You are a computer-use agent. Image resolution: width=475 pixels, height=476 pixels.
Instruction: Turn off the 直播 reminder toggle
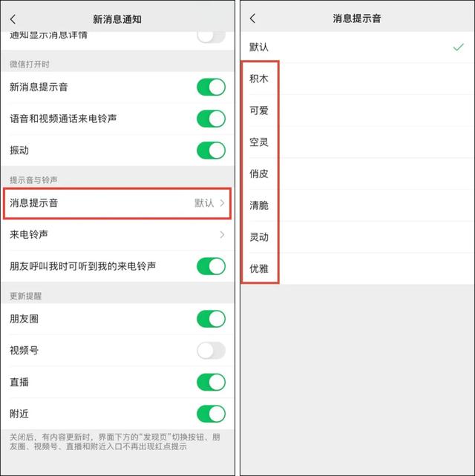(211, 382)
